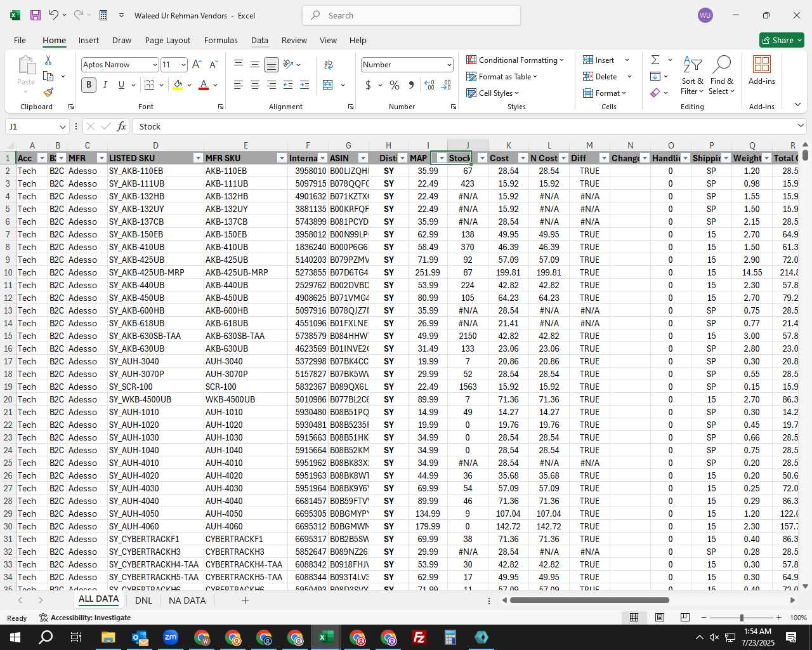Apply Percent Style format

point(395,84)
